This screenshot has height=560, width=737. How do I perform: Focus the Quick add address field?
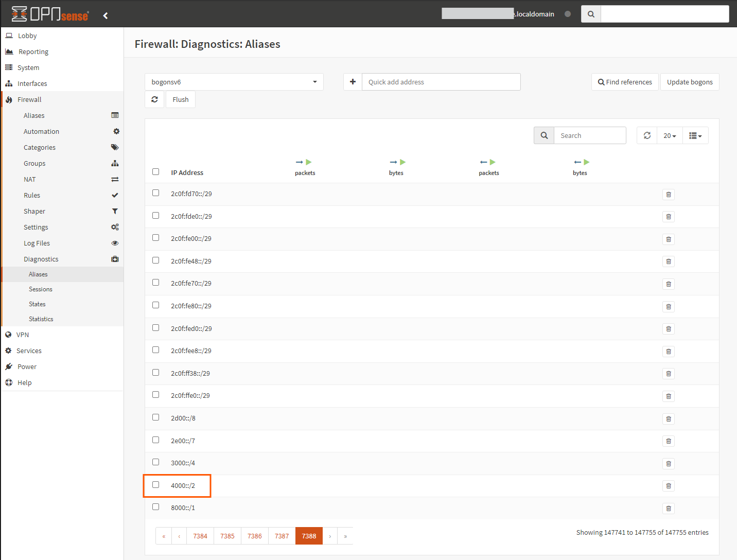[x=441, y=82]
